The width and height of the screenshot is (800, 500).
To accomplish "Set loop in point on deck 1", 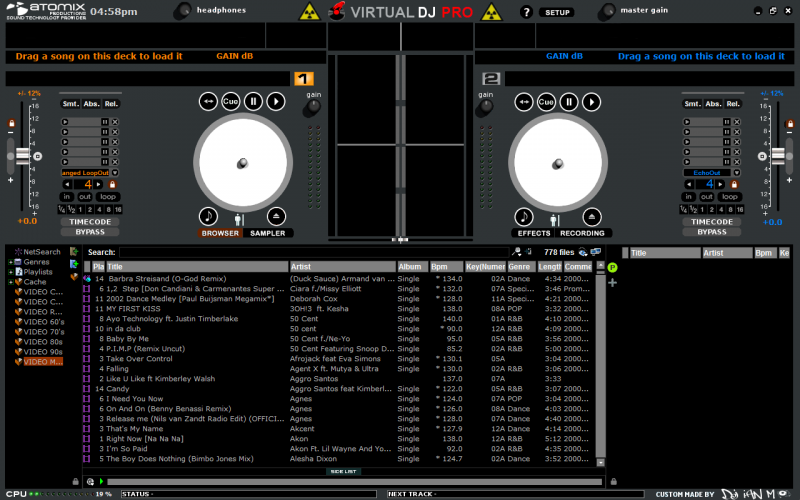I will [66, 196].
